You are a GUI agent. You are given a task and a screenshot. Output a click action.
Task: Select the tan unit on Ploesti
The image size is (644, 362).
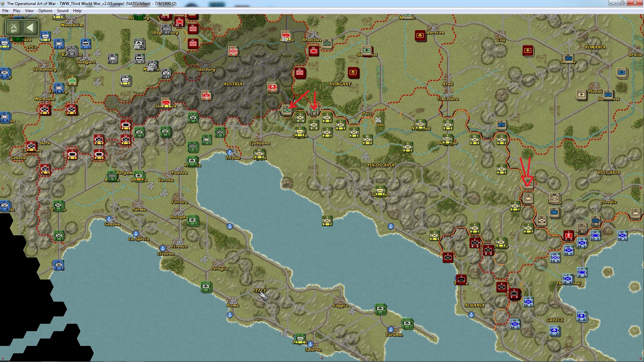pos(582,95)
